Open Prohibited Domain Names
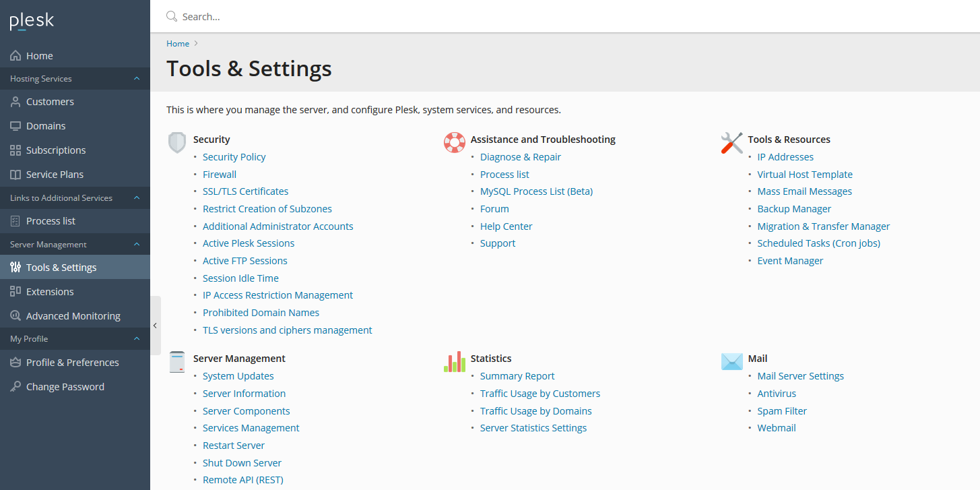980x490 pixels. click(x=261, y=313)
